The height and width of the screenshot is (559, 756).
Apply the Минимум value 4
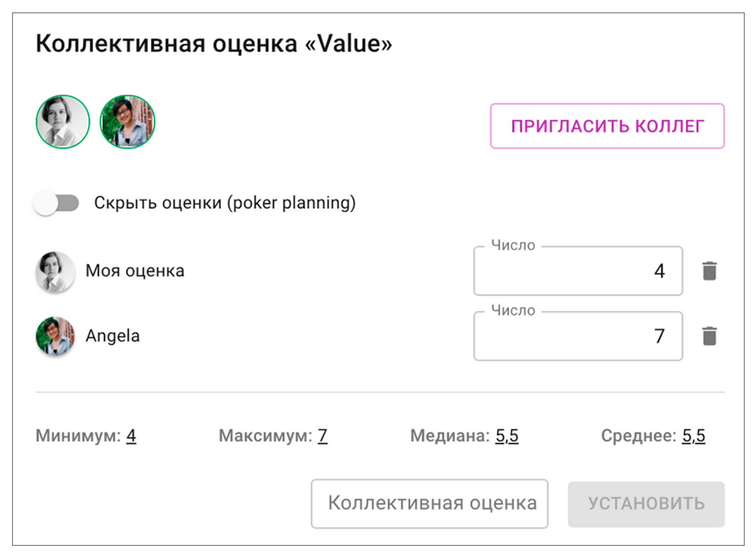[x=131, y=436]
